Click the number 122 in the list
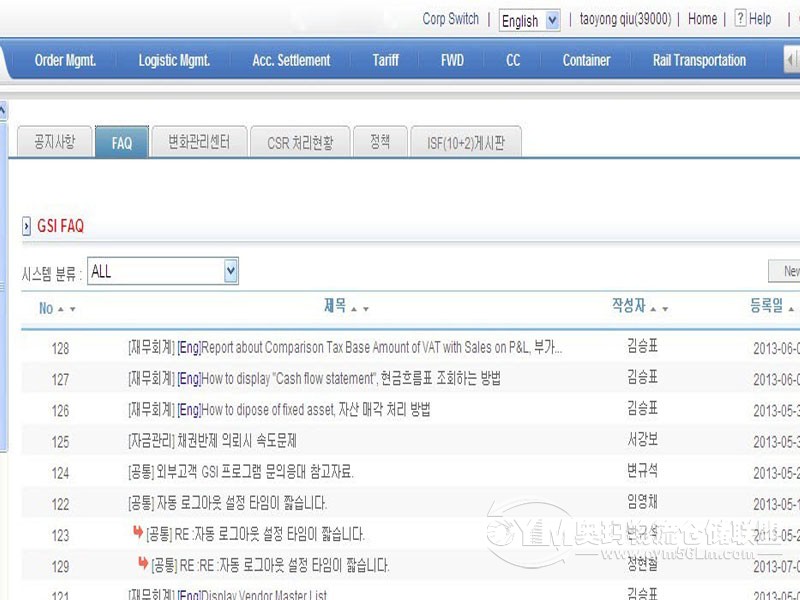The width and height of the screenshot is (800, 600). 60,505
